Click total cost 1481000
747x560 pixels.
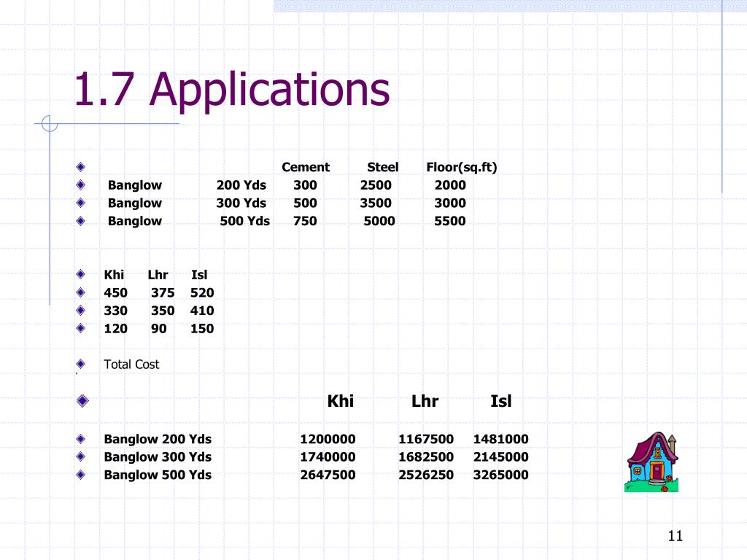point(500,439)
